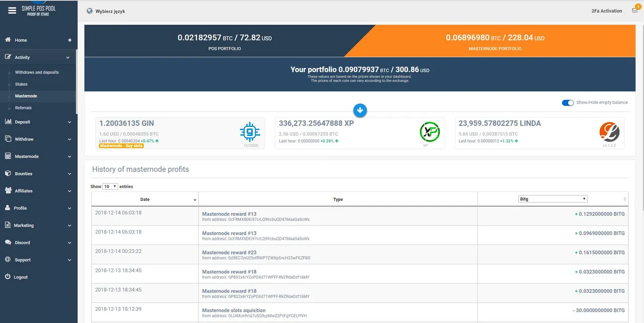
Task: Expand the Deposit menu chevron
Action: coord(69,122)
